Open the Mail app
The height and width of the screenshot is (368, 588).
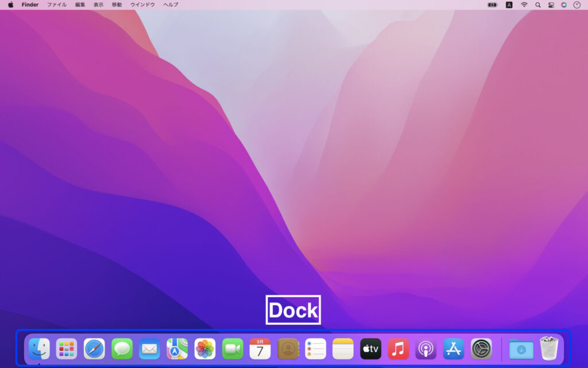(149, 349)
